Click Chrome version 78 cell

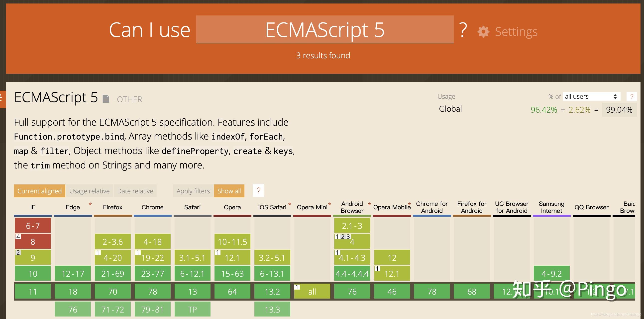pos(152,292)
